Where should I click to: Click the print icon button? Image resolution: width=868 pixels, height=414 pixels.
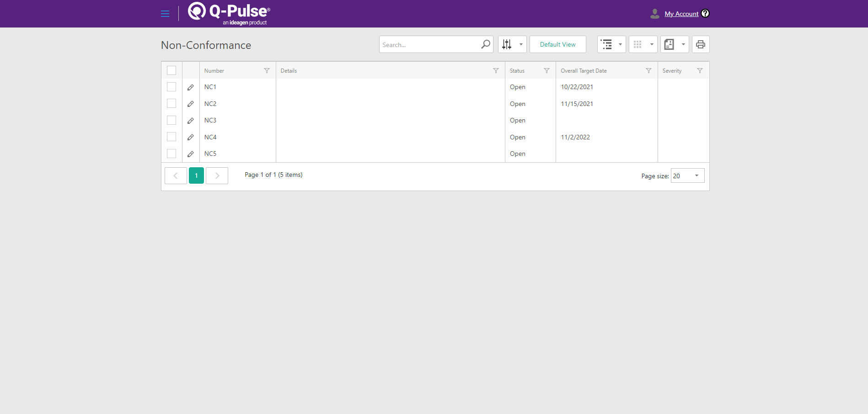pyautogui.click(x=700, y=44)
